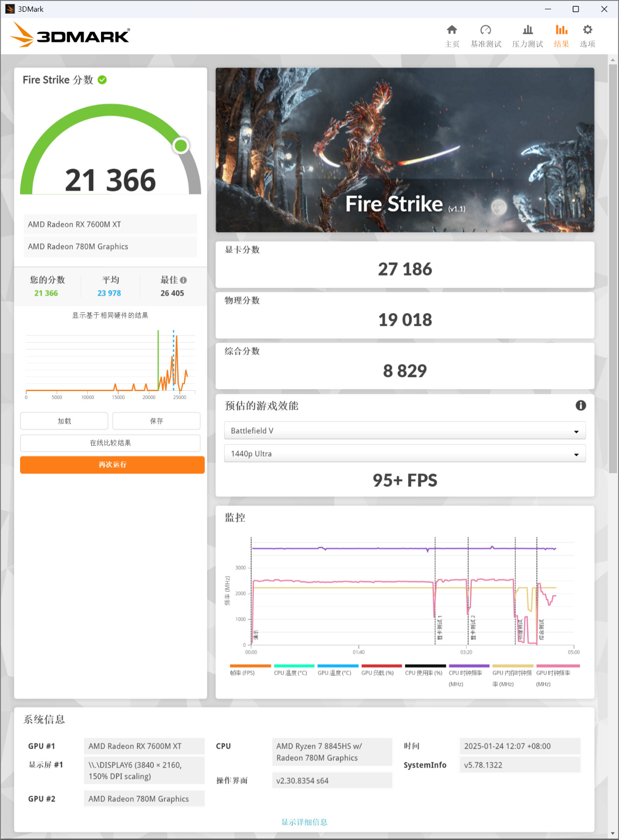Click the green validation checkmark beside Fire Strike
This screenshot has width=619, height=840.
[x=102, y=80]
